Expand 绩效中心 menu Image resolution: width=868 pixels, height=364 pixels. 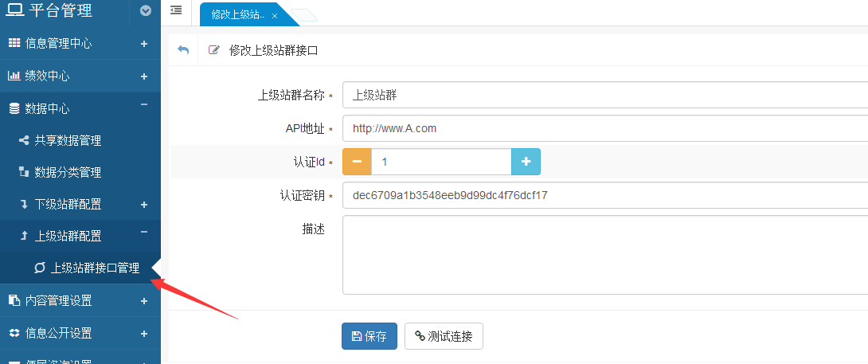click(144, 76)
